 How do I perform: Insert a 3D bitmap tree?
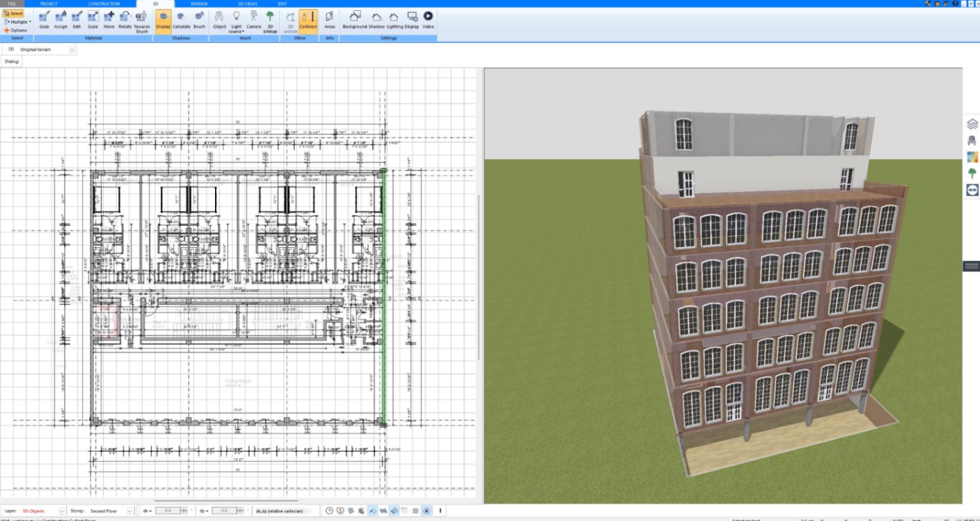pos(270,21)
